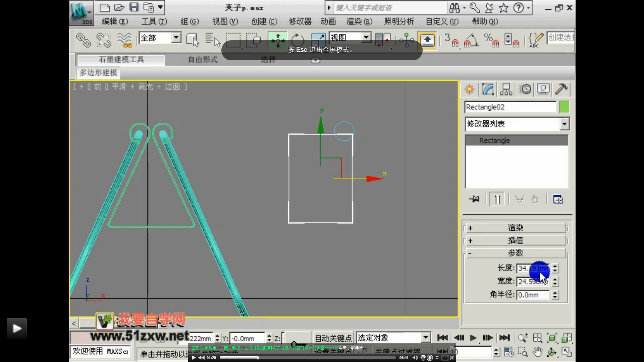Click the Open File icon
The height and width of the screenshot is (362, 644).
pyautogui.click(x=119, y=7)
